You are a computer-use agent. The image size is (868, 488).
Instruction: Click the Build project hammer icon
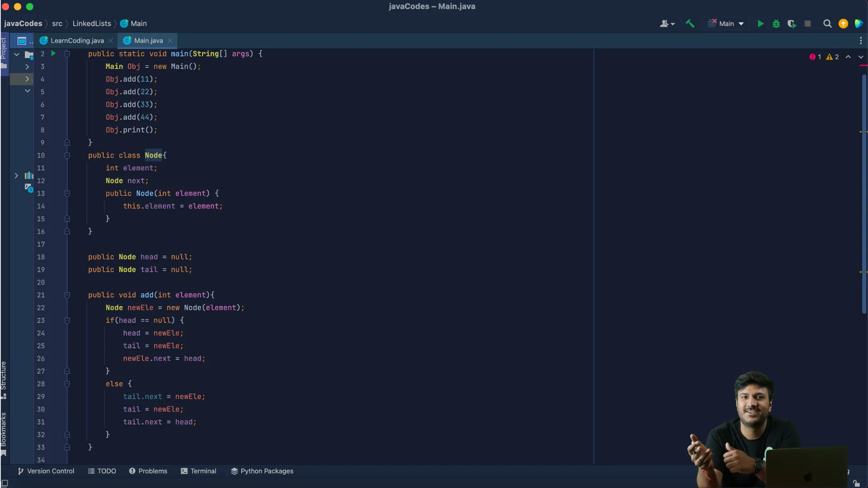pos(690,23)
